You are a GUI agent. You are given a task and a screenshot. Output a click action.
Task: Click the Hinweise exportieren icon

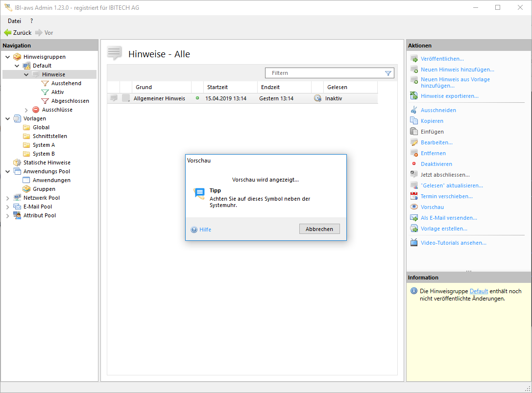coord(414,96)
